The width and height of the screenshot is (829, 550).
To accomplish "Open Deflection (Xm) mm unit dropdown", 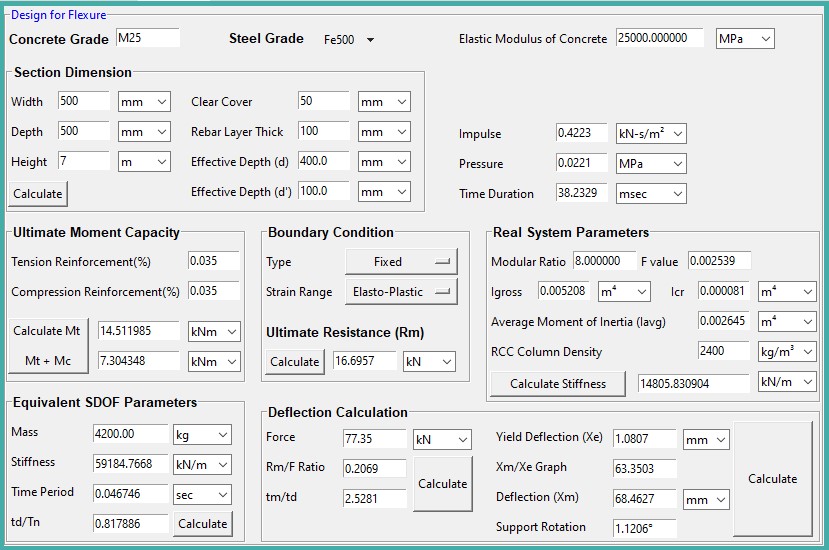I will (x=706, y=500).
